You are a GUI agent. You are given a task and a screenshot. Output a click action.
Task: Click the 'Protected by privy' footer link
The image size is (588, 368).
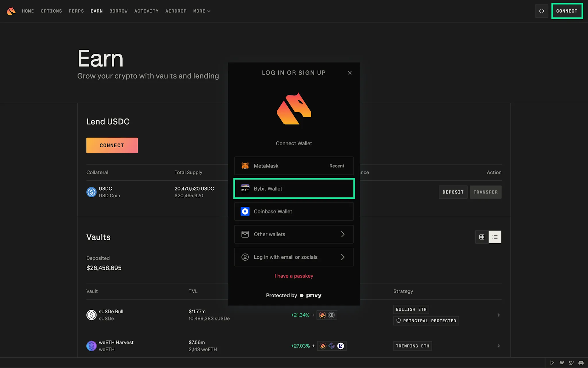294,296
